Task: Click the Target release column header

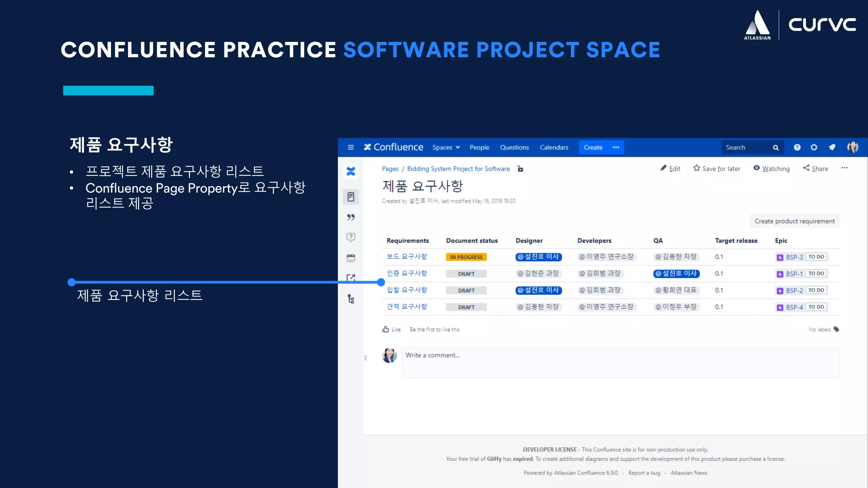Action: tap(736, 241)
